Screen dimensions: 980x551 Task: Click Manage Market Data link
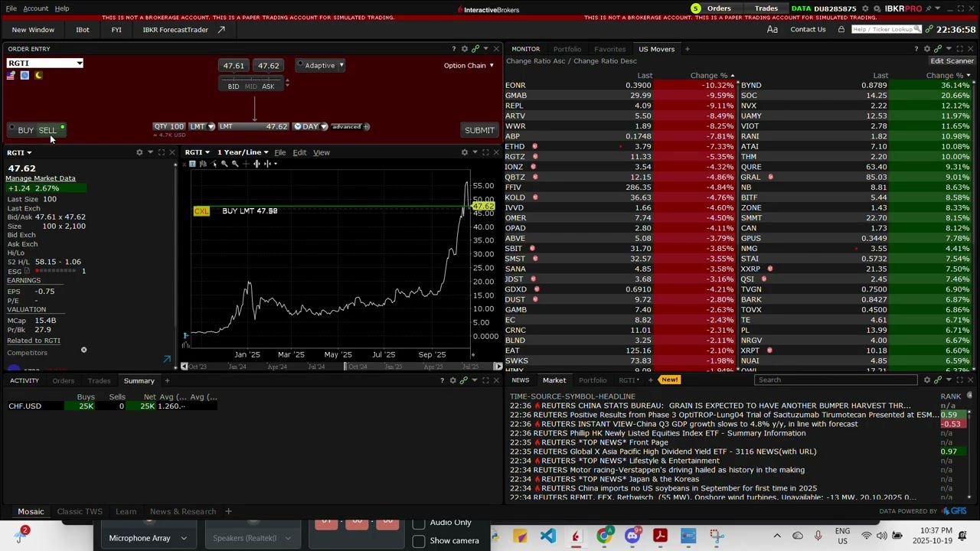(41, 178)
